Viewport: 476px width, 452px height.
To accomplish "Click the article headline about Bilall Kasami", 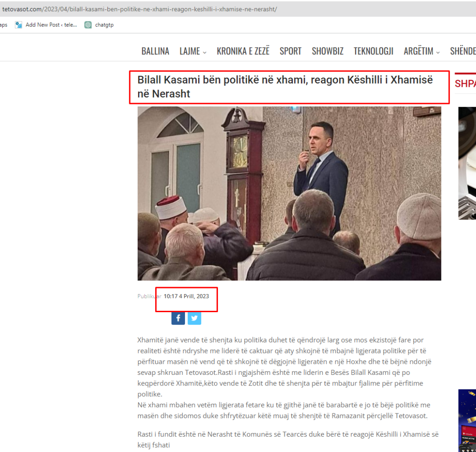I will (285, 87).
